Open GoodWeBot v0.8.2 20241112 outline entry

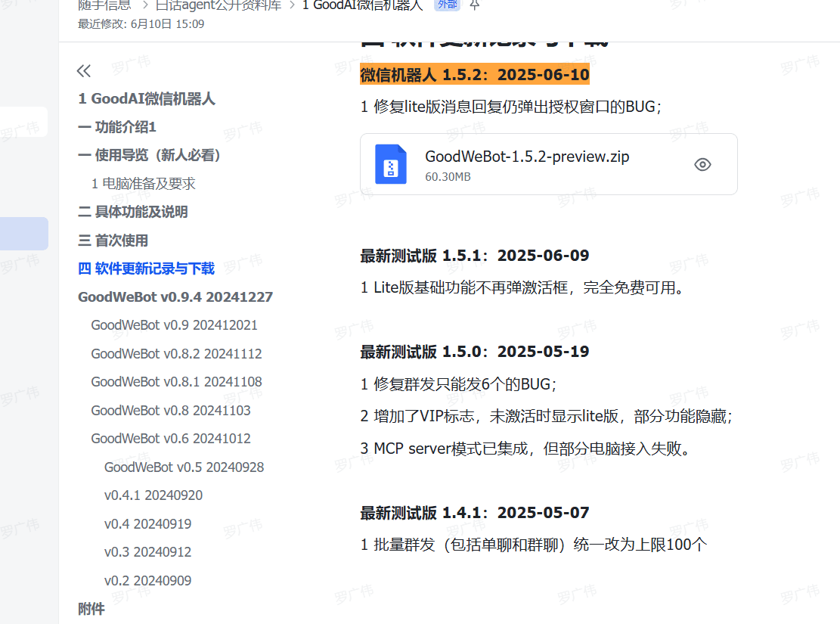click(176, 354)
